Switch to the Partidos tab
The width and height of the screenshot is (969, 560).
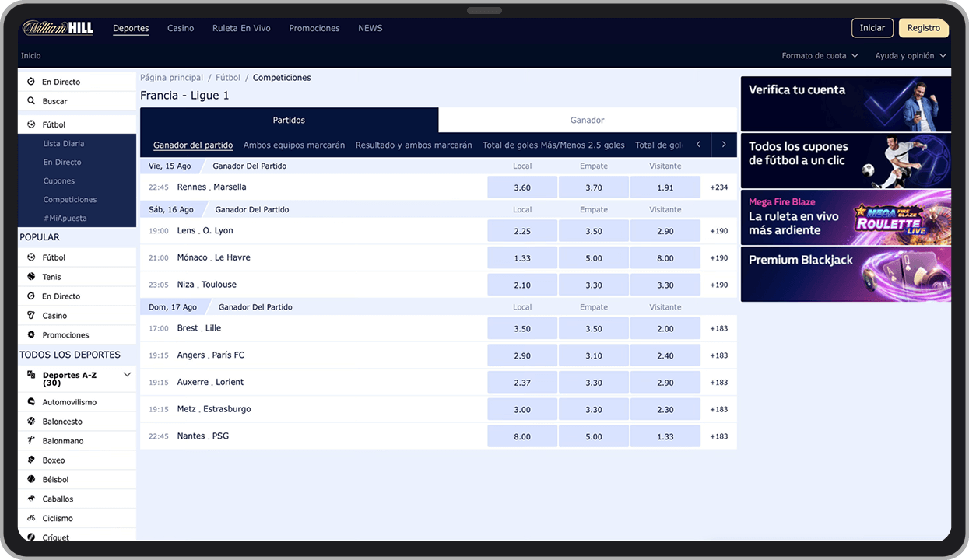click(289, 120)
